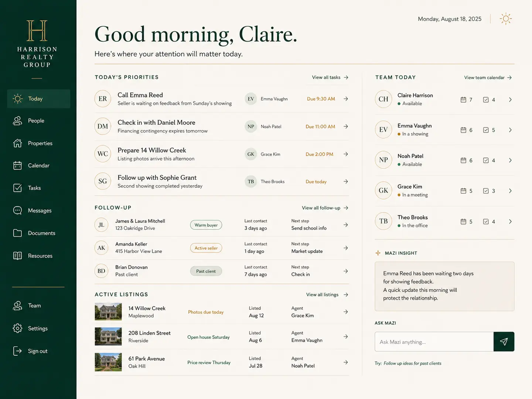Screen dimensions: 532x399
Task: Expand Emma Vaughn's team row chevron
Action: [x=510, y=130]
